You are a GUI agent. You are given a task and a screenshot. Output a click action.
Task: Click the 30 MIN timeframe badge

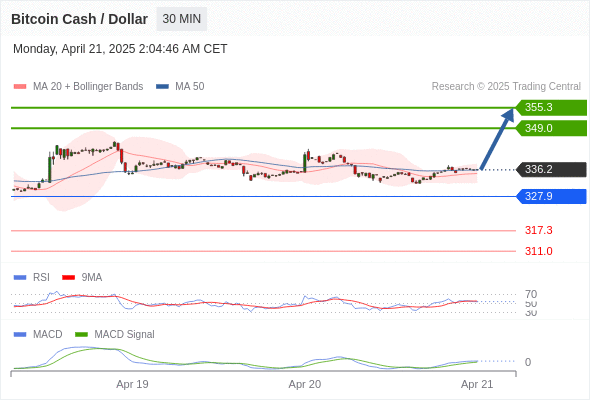point(182,19)
